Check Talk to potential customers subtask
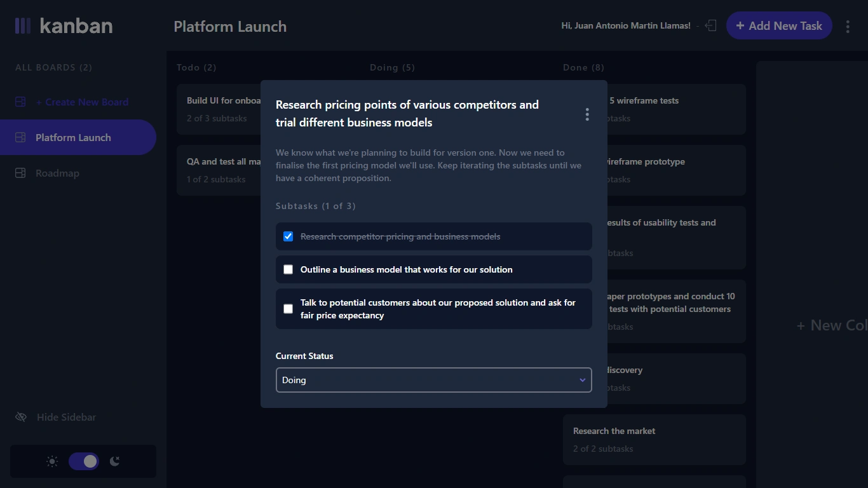This screenshot has height=488, width=868. coord(288,309)
